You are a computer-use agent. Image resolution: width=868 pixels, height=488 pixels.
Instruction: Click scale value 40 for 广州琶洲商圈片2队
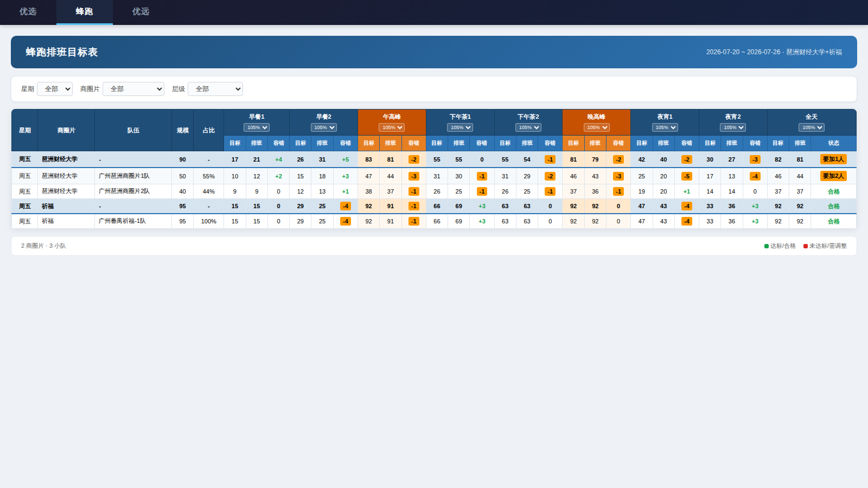pos(183,191)
